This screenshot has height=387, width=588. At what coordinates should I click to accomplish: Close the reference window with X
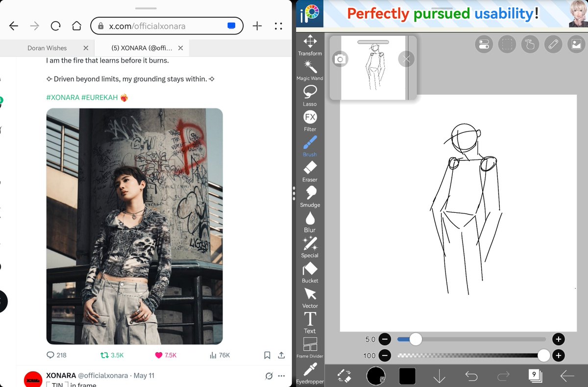(406, 59)
